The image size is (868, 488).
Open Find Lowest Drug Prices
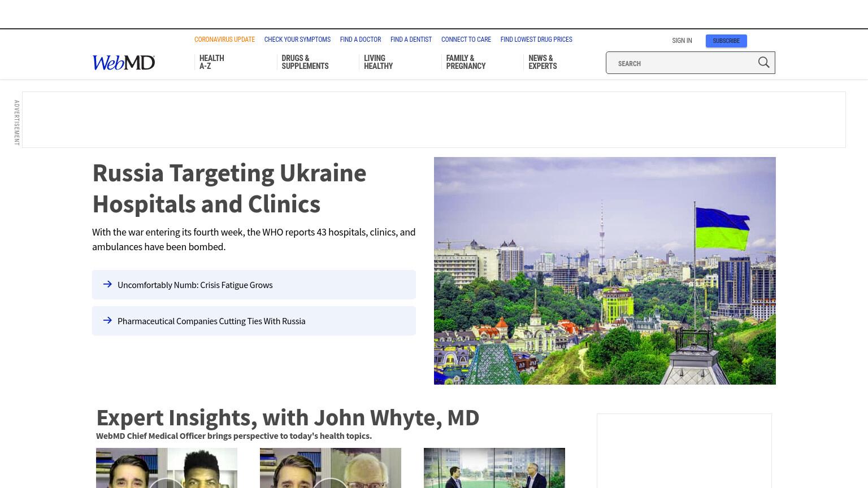click(x=536, y=40)
